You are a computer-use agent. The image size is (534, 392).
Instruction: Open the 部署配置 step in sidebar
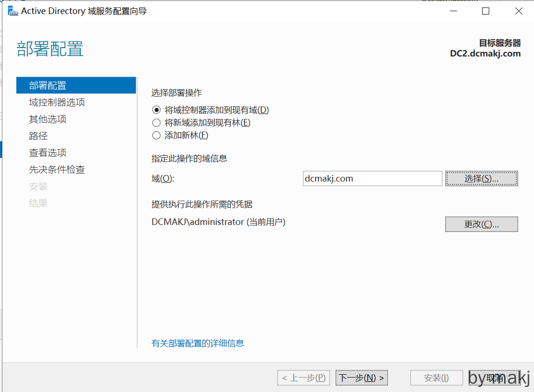[x=48, y=85]
